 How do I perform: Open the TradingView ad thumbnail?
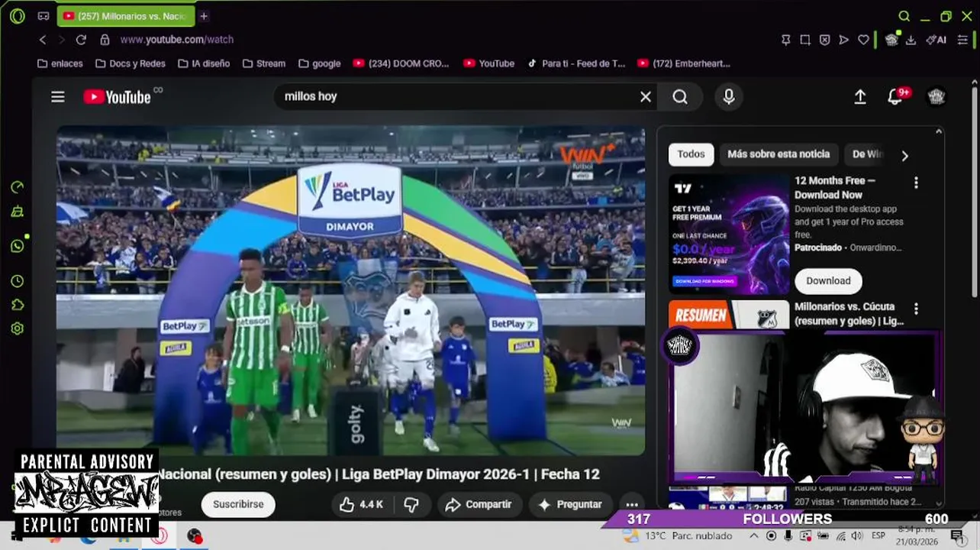729,235
